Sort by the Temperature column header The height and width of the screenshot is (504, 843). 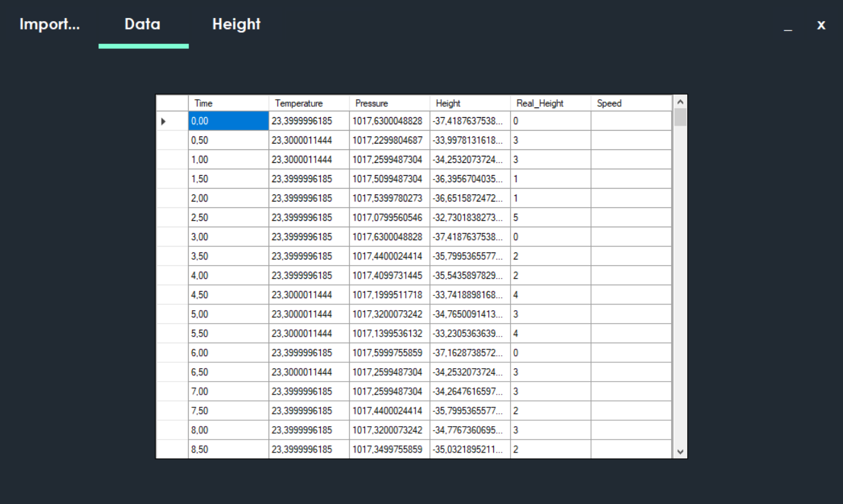point(308,103)
